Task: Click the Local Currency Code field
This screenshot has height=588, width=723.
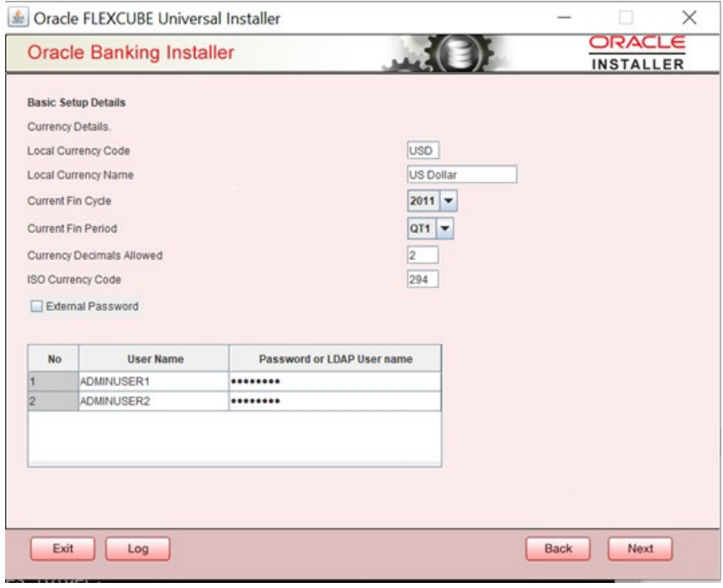Action: [423, 150]
